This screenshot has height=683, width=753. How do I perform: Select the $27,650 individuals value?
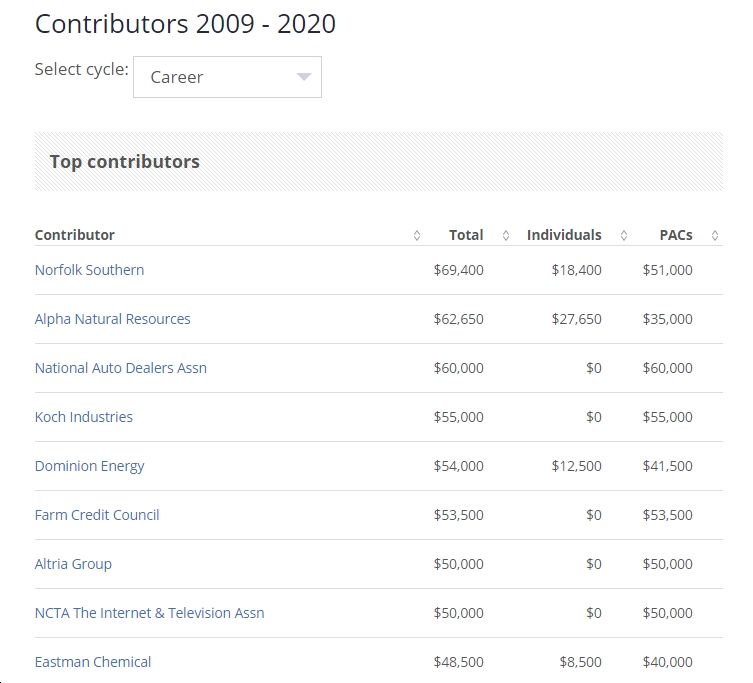[576, 319]
